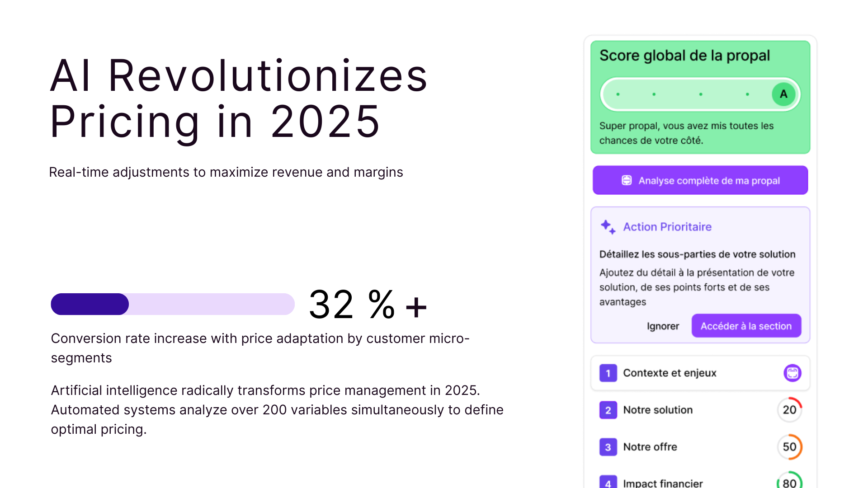This screenshot has width=868, height=488.
Task: Click the purple numbered badge 1 for Contexte et enjeux
Action: 608,373
